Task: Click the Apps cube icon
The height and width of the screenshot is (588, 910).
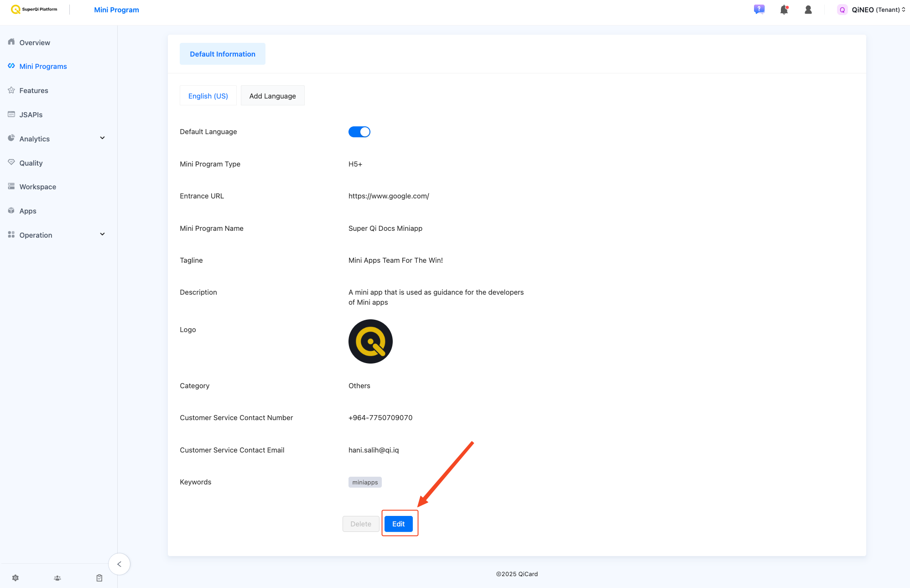Action: tap(11, 210)
